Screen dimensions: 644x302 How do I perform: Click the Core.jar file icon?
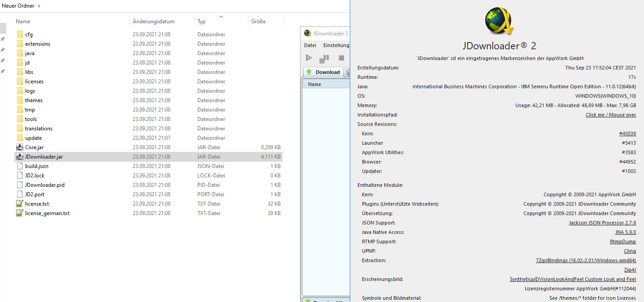tap(20, 147)
